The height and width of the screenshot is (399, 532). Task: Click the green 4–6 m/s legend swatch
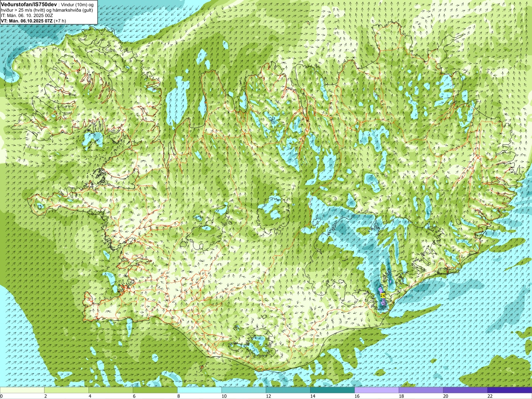click(111, 390)
